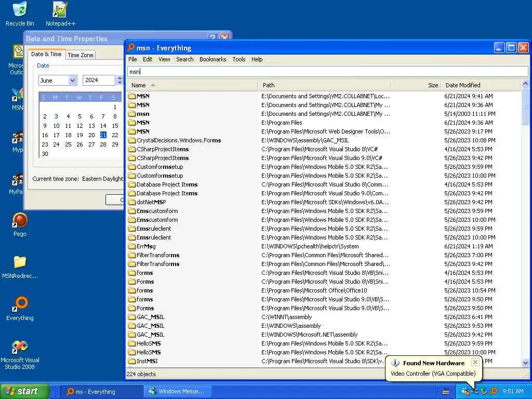Click scrollbar up arrow in results list
This screenshot has height=399, width=532.
525,83
